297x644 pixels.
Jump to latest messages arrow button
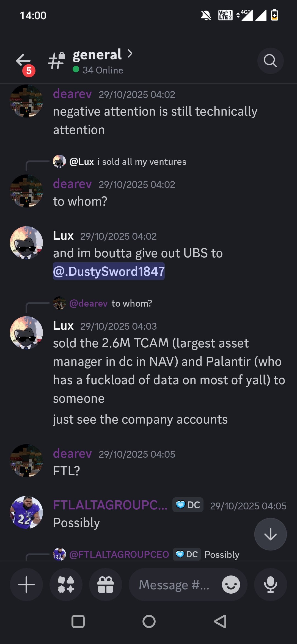270,534
